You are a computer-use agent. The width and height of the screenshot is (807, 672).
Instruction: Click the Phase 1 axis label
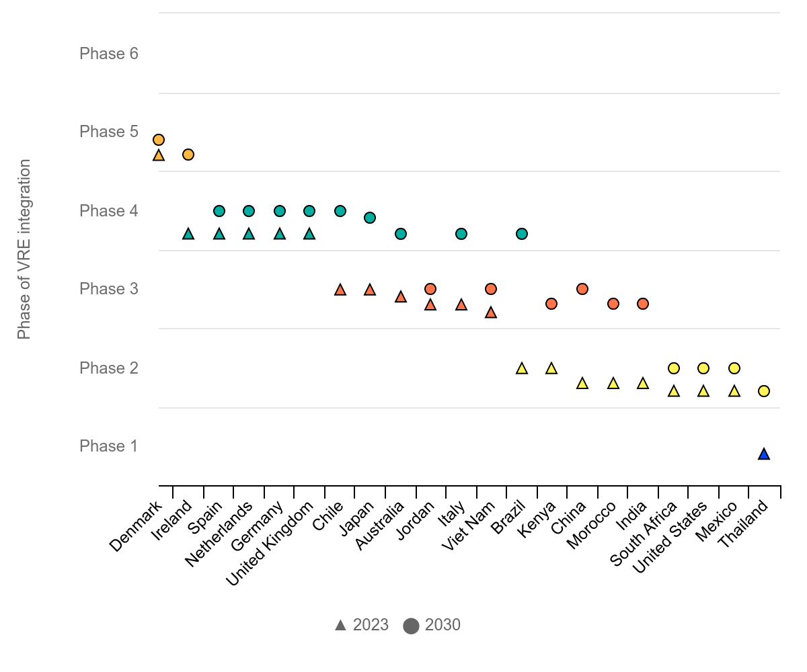pos(109,446)
